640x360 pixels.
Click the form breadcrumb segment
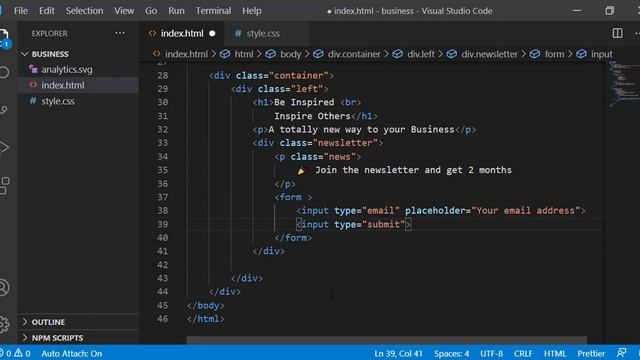point(554,54)
